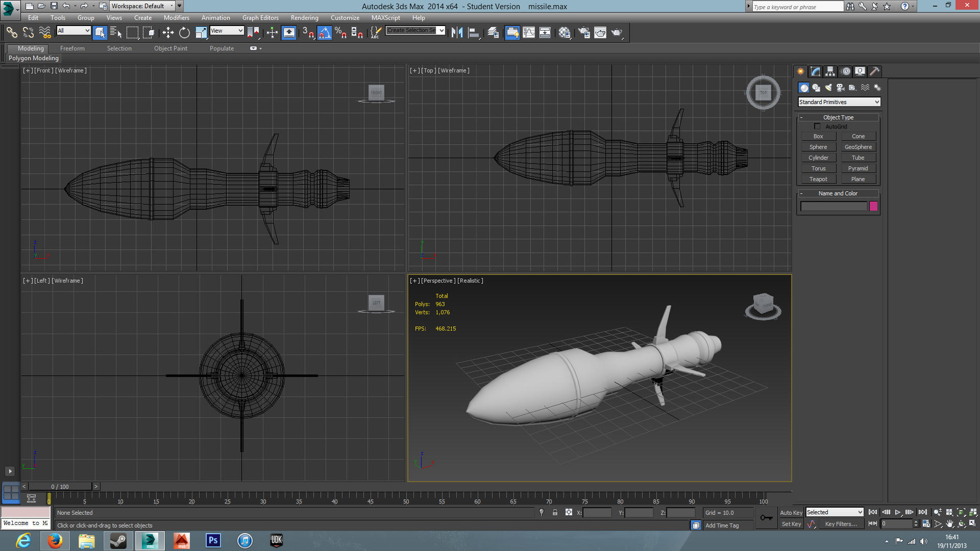Click the pink object color swatch
Viewport: 980px width, 551px height.
pyautogui.click(x=873, y=206)
